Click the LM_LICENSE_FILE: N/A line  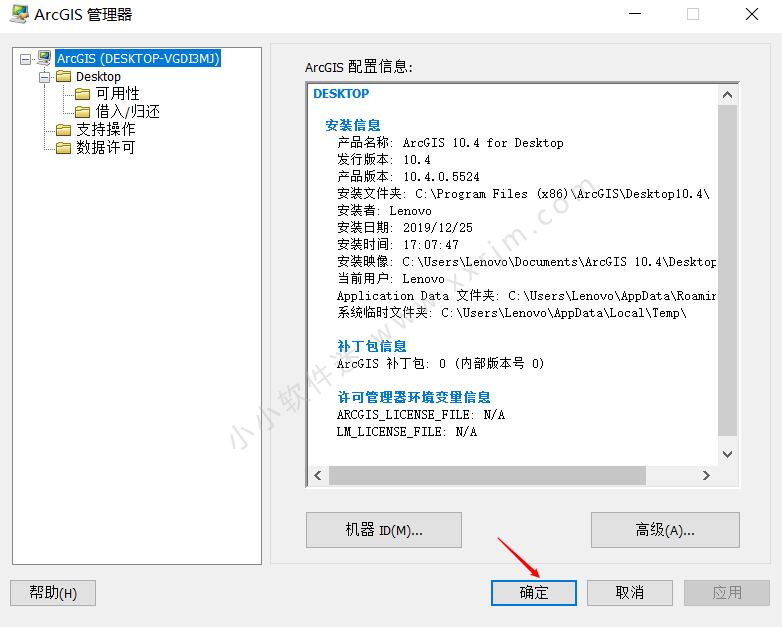point(407,432)
